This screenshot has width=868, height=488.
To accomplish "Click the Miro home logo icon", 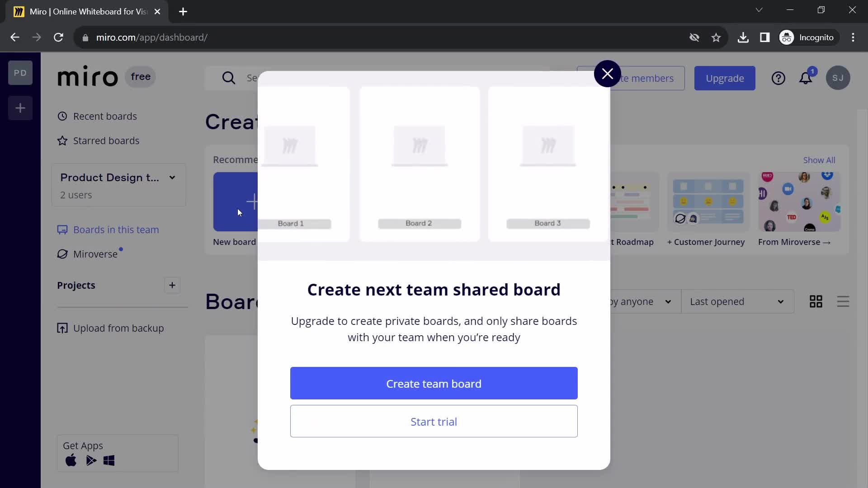I will (x=88, y=77).
